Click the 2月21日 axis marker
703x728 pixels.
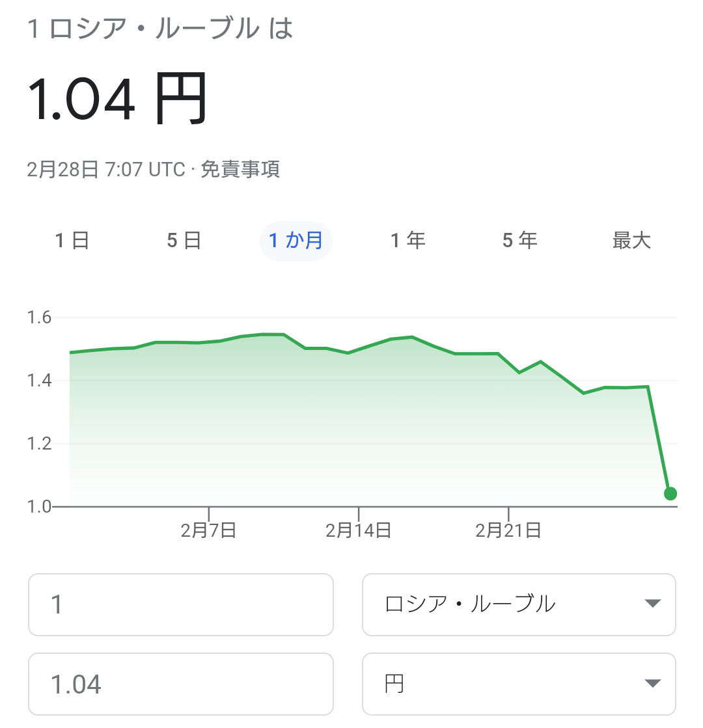coord(508,530)
